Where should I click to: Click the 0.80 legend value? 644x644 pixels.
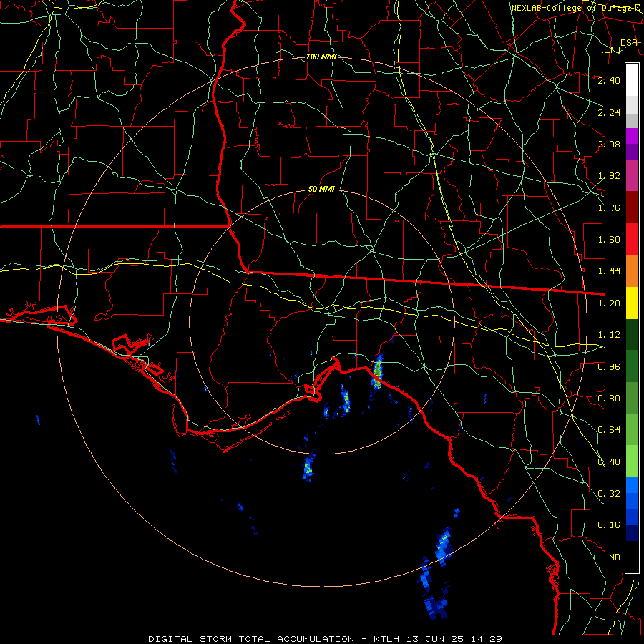coord(609,399)
